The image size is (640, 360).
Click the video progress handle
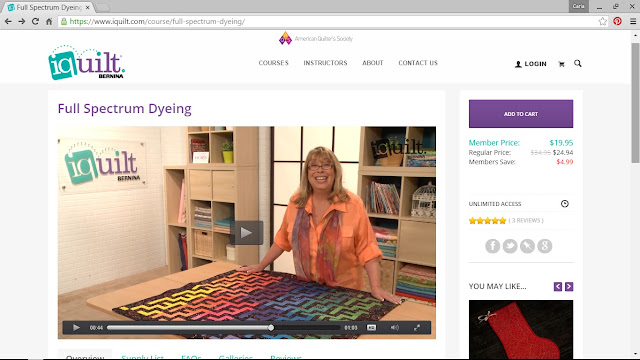[271, 327]
